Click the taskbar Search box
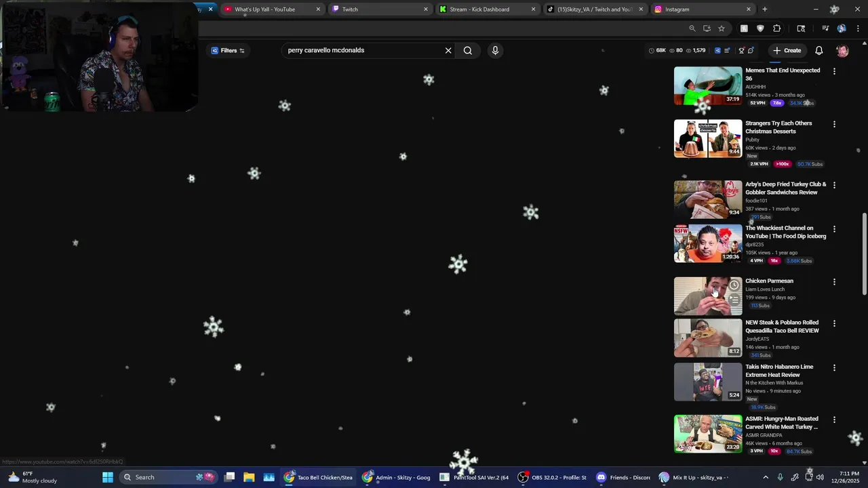868x488 pixels. point(168,477)
